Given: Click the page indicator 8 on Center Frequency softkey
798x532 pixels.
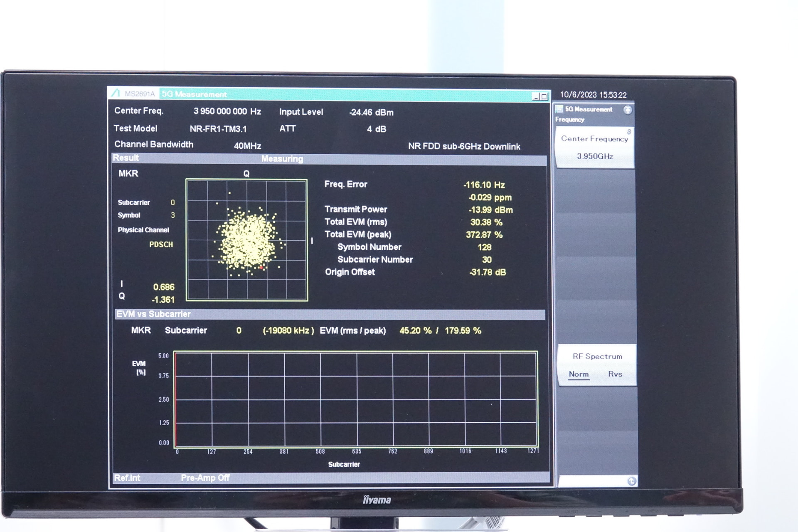Looking at the screenshot, I should [628, 132].
